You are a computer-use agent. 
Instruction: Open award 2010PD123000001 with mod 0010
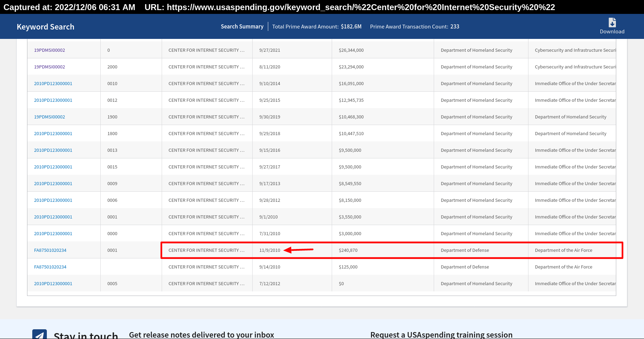click(x=53, y=83)
